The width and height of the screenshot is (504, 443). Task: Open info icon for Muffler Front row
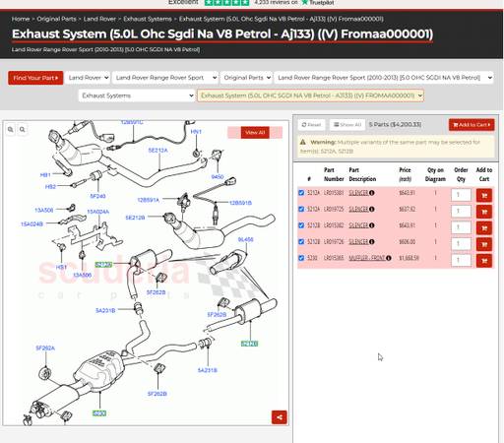coord(389,258)
